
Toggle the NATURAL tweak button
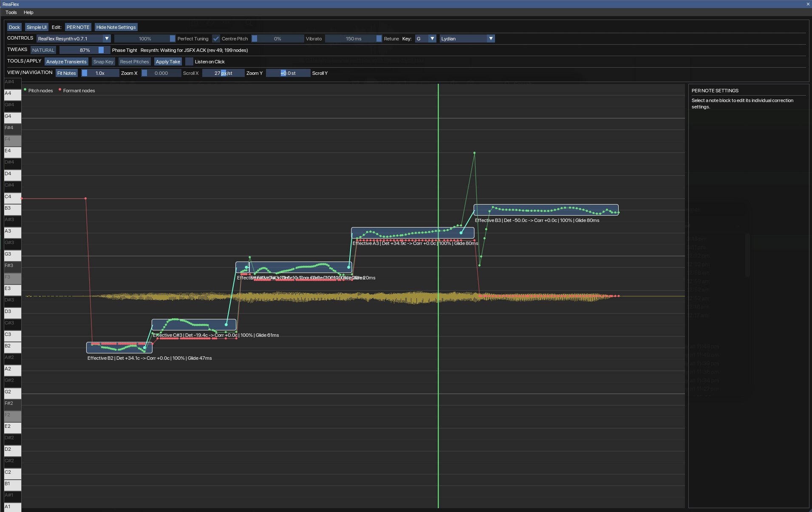(x=43, y=50)
